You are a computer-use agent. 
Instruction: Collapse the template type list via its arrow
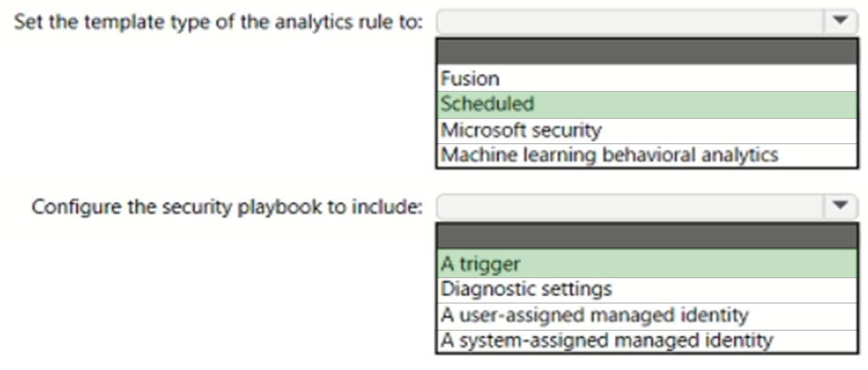840,22
